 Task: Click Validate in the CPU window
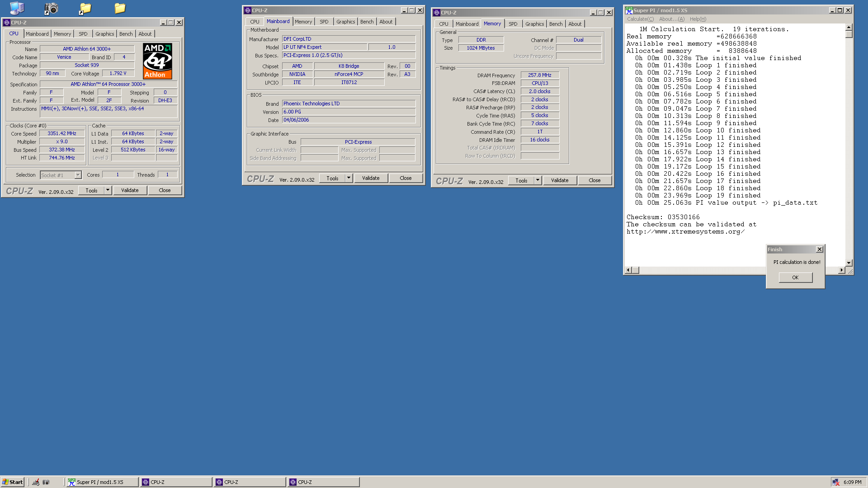[130, 190]
